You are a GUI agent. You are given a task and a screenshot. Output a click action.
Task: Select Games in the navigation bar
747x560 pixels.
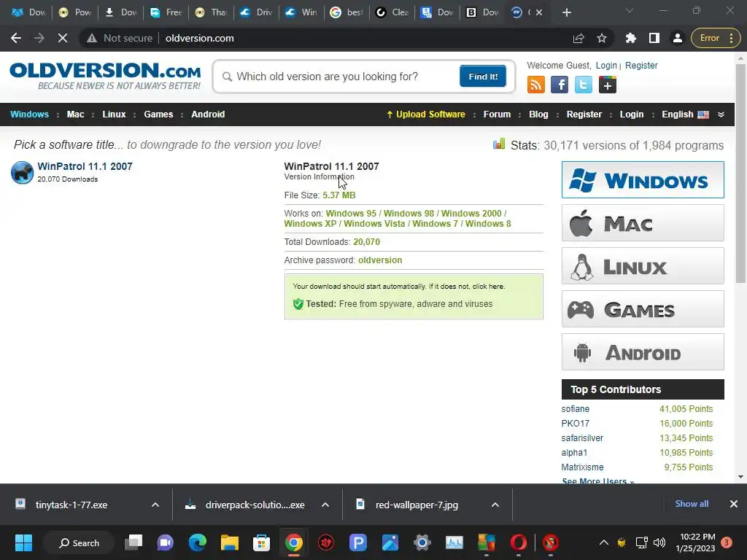(158, 114)
